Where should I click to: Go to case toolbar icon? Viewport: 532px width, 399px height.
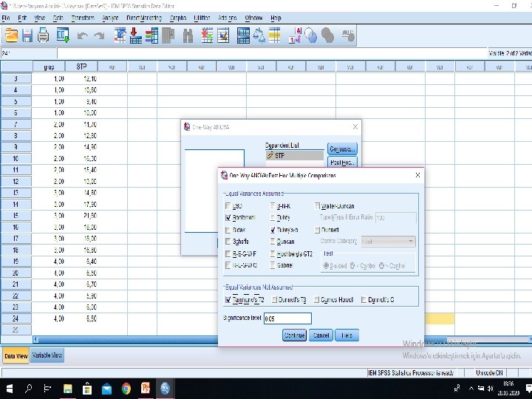[x=120, y=35]
